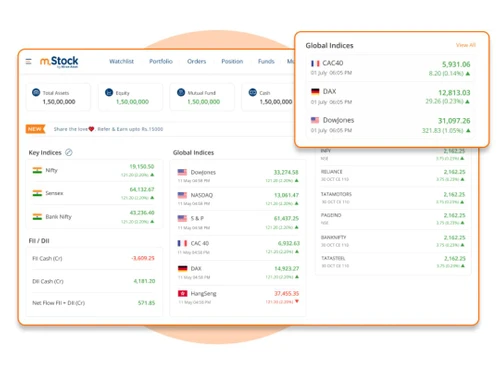Click the Dowjones value 31,097.26 in popup

pyautogui.click(x=454, y=121)
